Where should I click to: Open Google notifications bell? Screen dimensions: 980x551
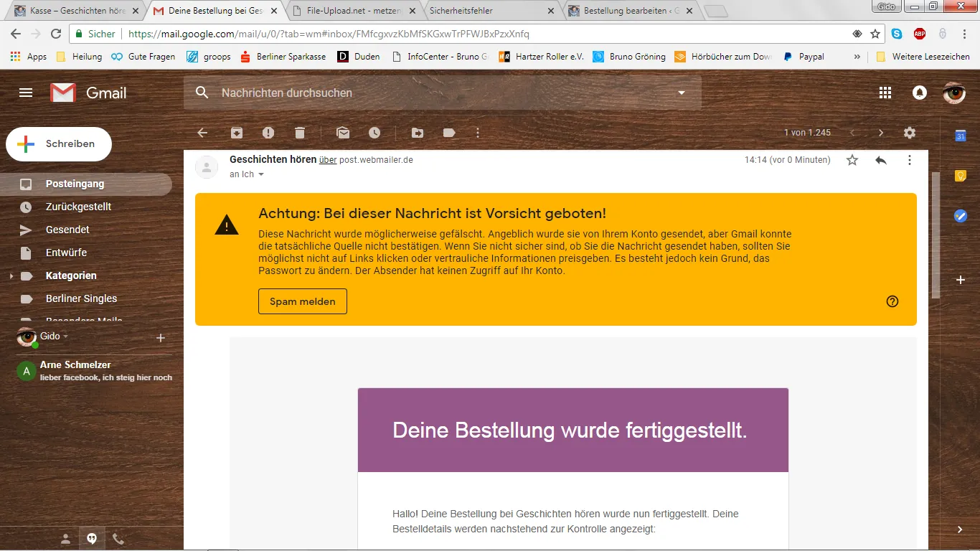pos(919,93)
